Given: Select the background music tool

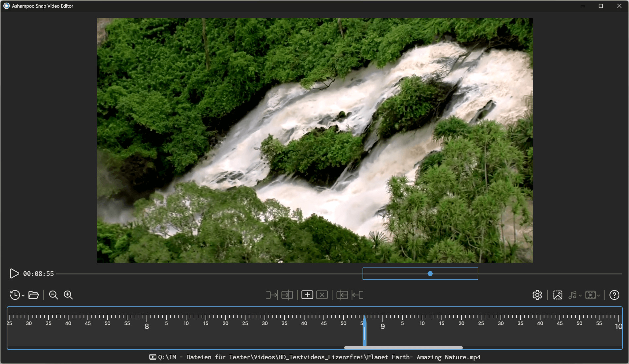Looking at the screenshot, I should tap(573, 295).
